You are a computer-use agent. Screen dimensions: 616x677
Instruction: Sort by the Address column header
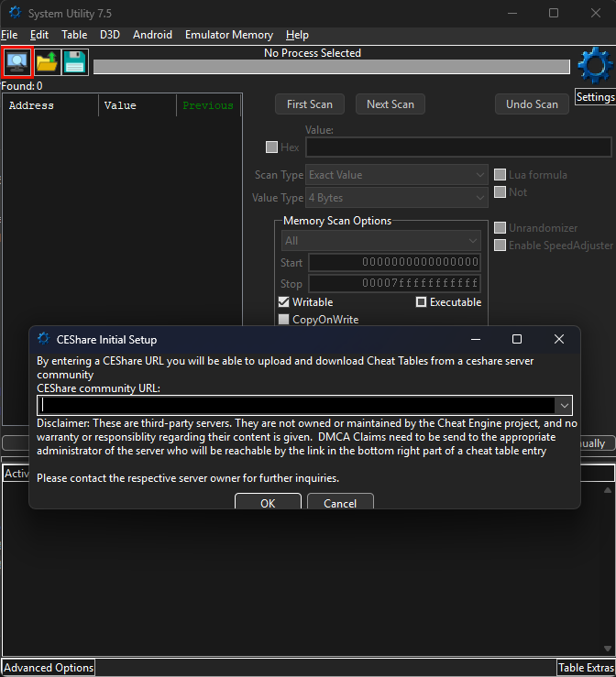(50, 105)
